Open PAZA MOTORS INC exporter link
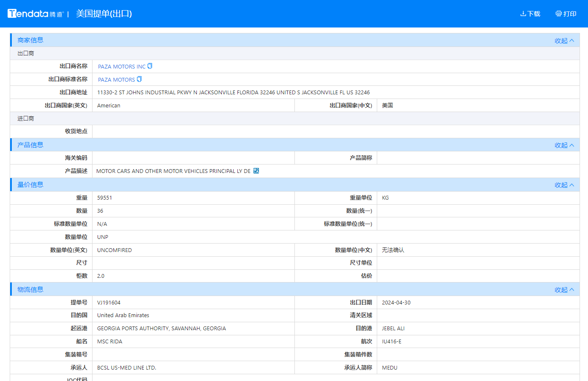 121,67
